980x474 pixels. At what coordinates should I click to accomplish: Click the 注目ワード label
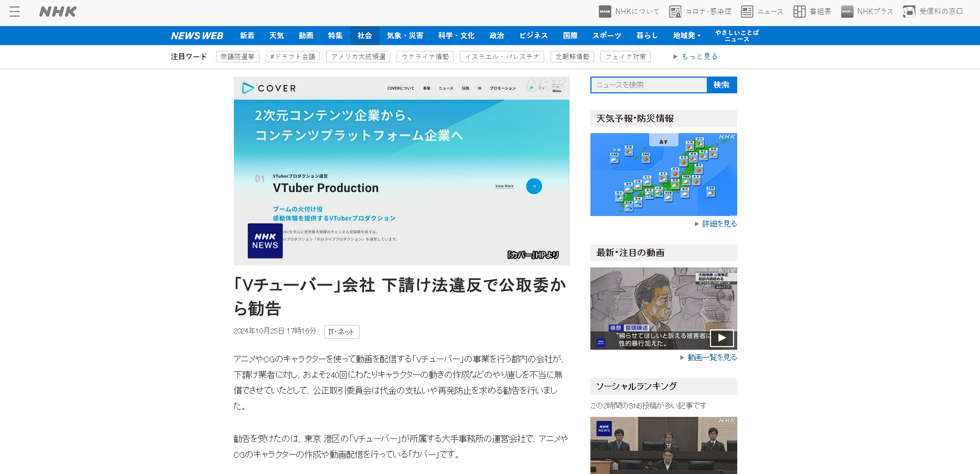pyautogui.click(x=189, y=57)
